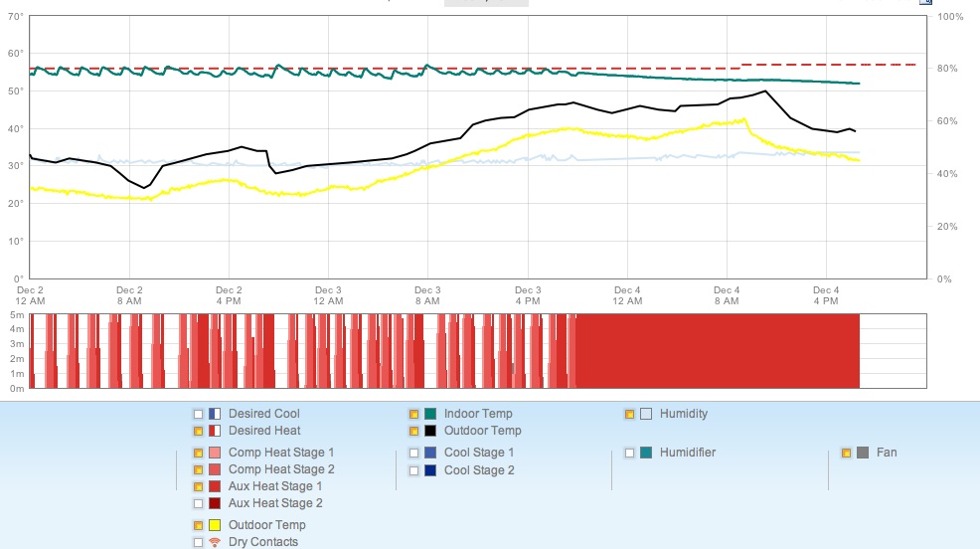
Task: Click the 'Dec 2 12 AM' axis label
Action: pyautogui.click(x=30, y=295)
